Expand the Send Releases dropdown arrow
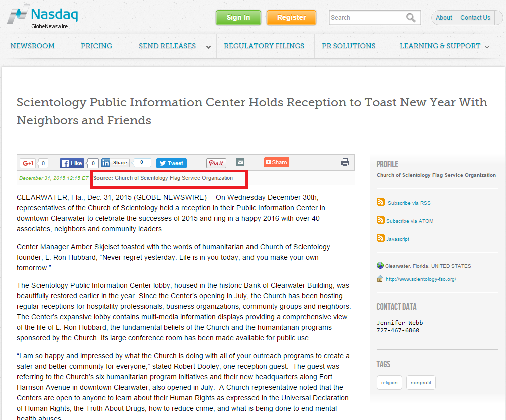506x420 pixels. tap(208, 47)
